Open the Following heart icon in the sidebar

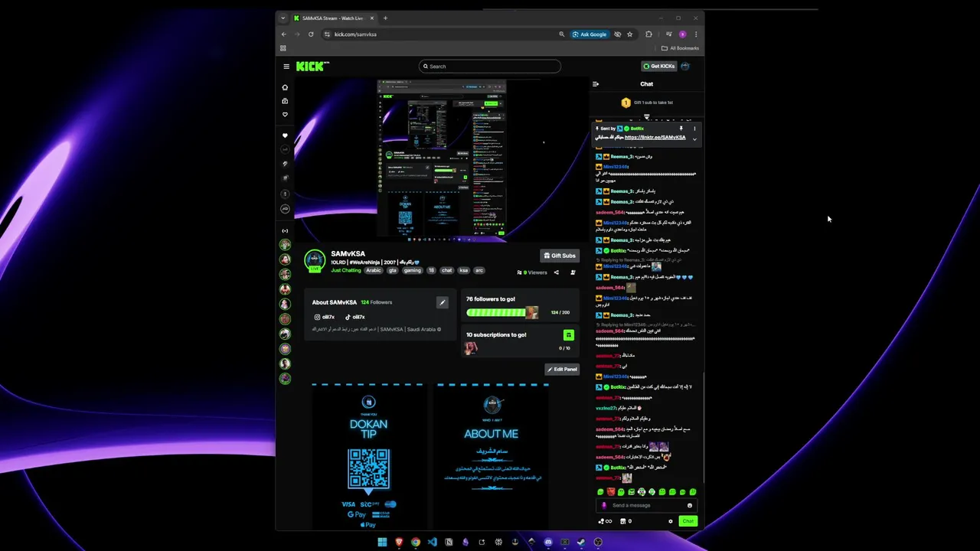click(285, 115)
